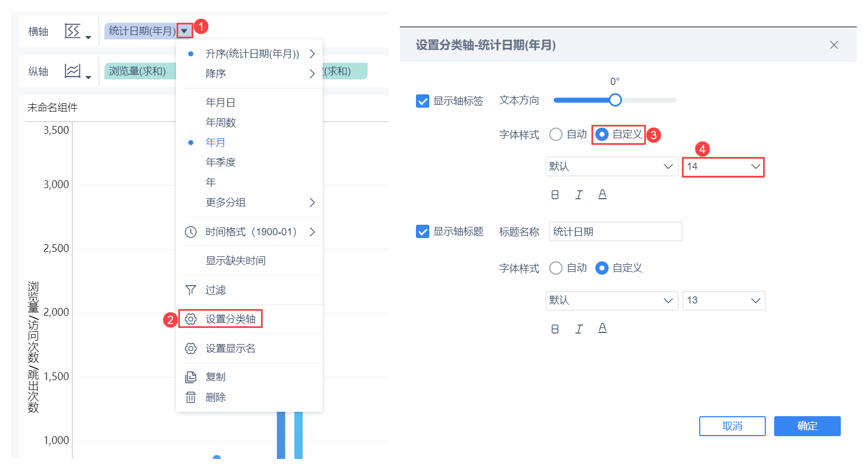Open the axis label font size 14 dropdown
Viewport: 868px width, 470px height.
723,166
